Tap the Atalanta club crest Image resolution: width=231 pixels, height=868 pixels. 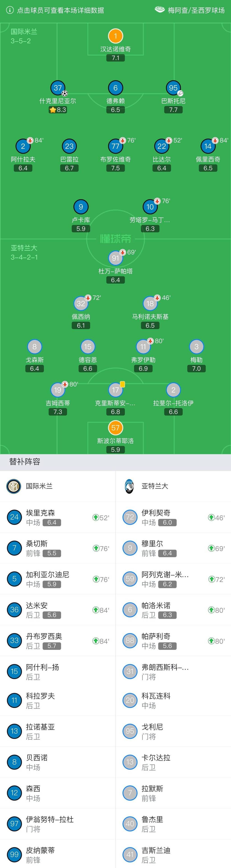129,486
